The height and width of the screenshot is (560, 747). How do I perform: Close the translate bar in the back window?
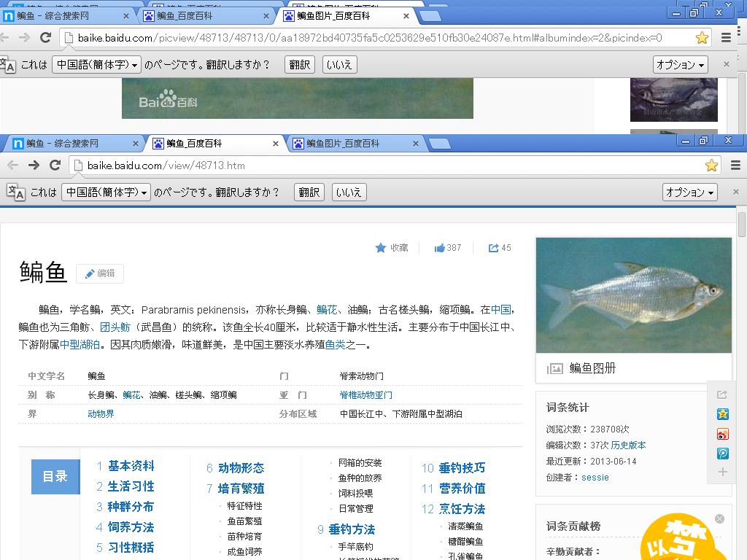726,64
